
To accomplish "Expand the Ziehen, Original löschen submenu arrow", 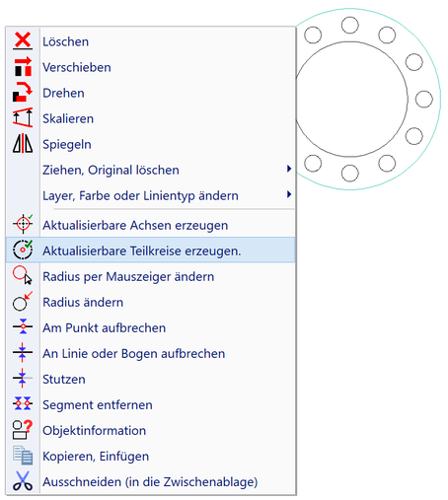I will coord(289,169).
